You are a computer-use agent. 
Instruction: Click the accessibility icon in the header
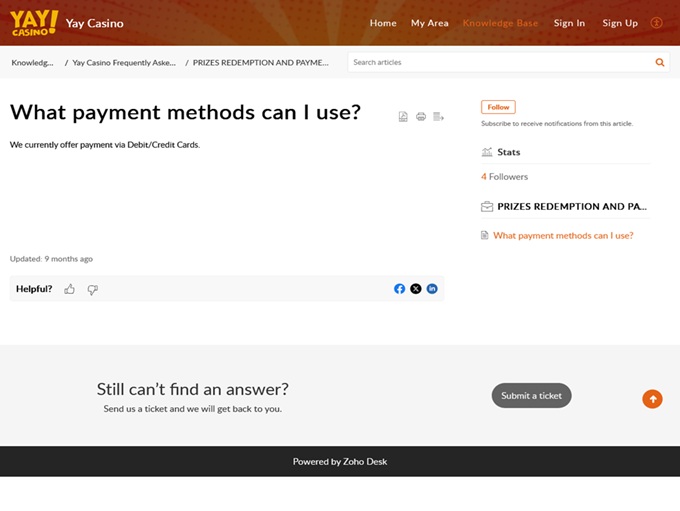(x=656, y=23)
